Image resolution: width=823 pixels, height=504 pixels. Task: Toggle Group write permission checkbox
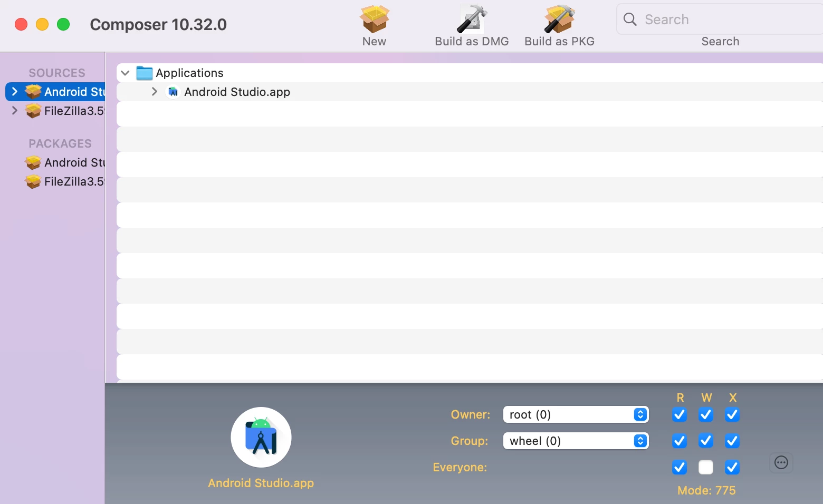click(x=706, y=441)
